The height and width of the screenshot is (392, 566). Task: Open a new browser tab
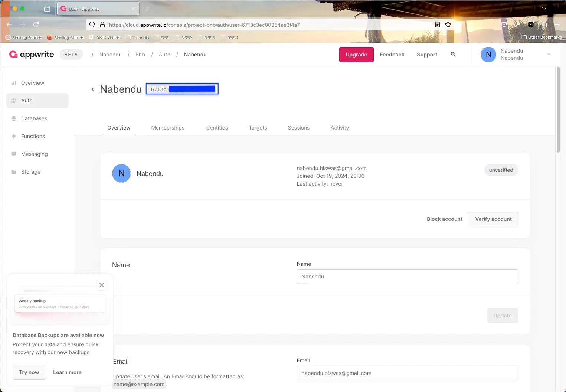(147, 9)
